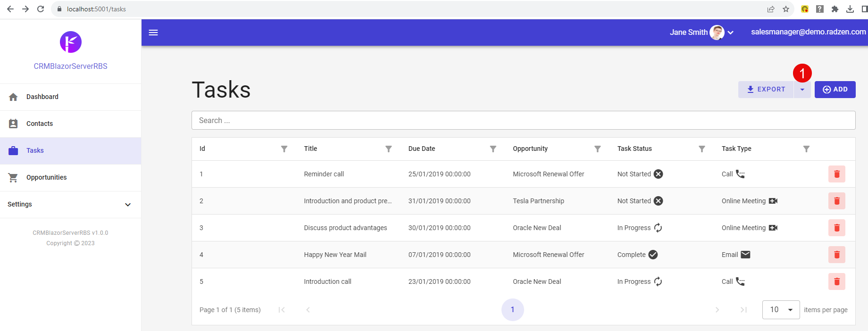Viewport: 868px width, 331px height.
Task: Delete the Reminder call task
Action: 837,174
